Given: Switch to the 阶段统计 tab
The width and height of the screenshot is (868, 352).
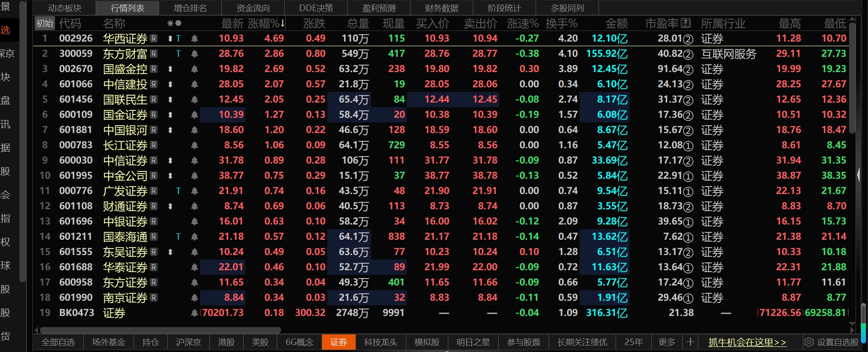Looking at the screenshot, I should [505, 8].
